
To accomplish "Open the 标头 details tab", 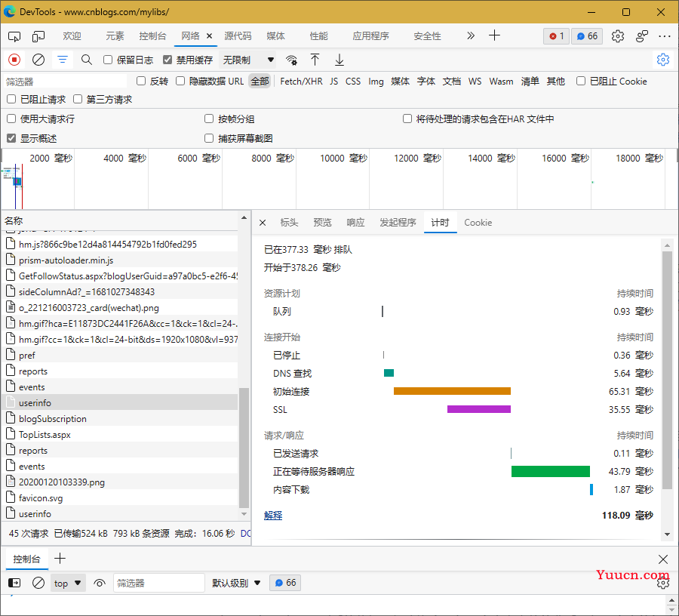I will point(289,223).
